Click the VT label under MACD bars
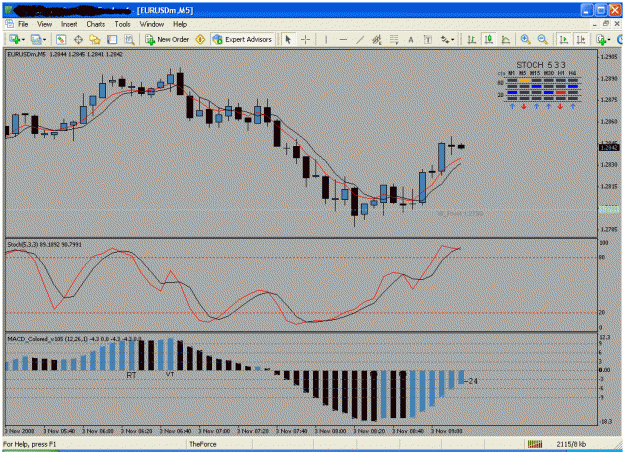 170,374
